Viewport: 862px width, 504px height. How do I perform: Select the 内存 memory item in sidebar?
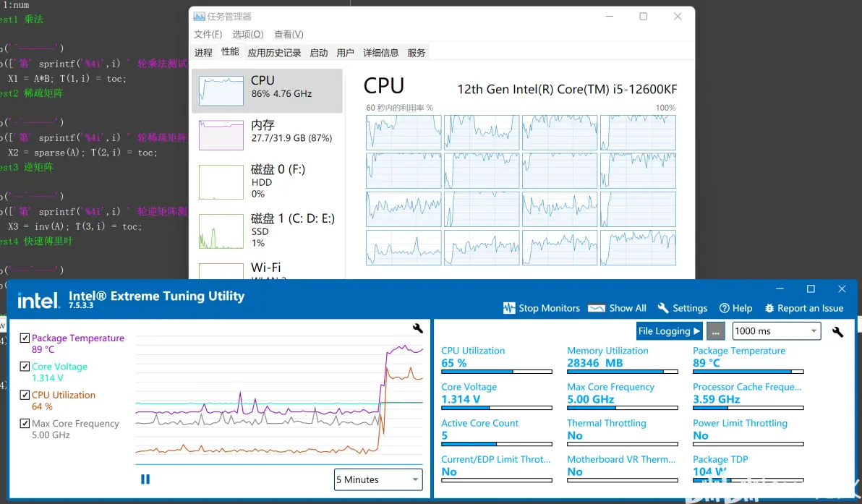[x=267, y=134]
